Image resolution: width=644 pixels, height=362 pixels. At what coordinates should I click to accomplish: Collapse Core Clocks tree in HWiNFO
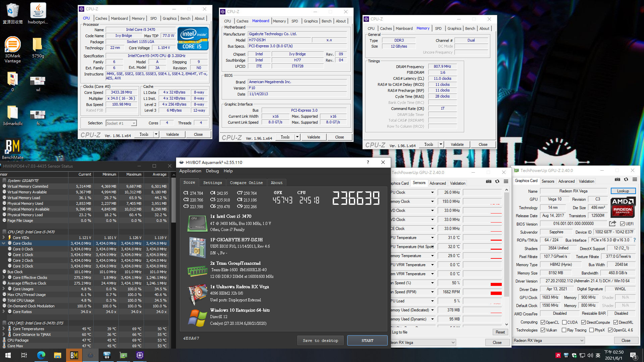(x=4, y=243)
